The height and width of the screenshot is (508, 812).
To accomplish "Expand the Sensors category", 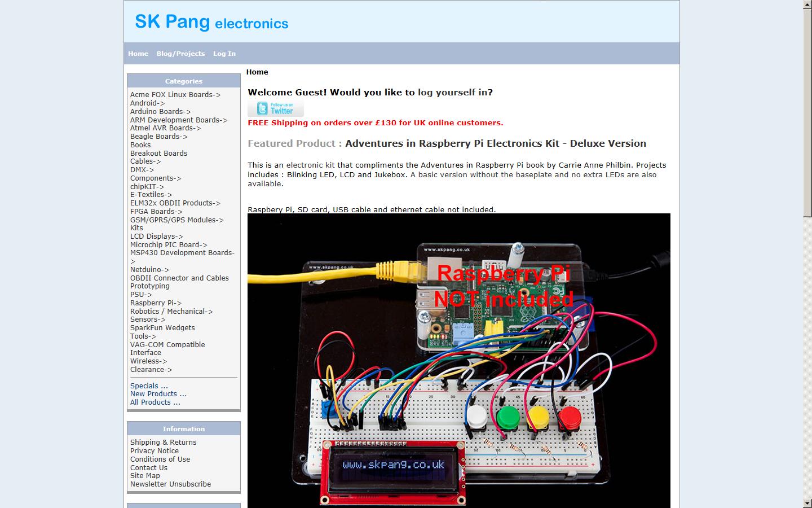I will [x=148, y=319].
